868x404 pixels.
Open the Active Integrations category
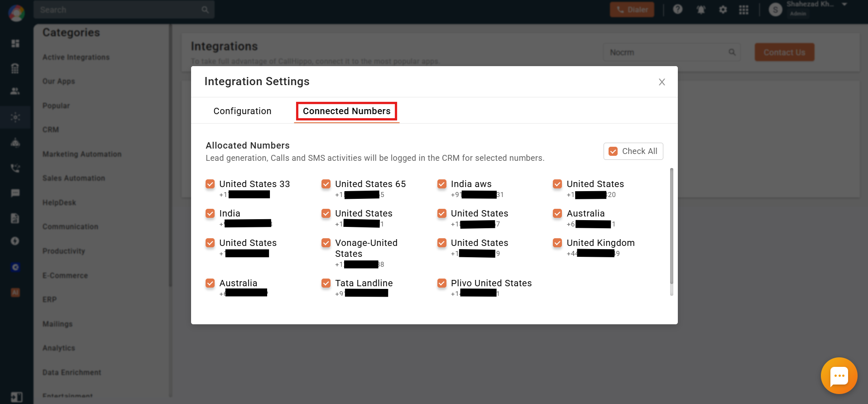coord(76,57)
